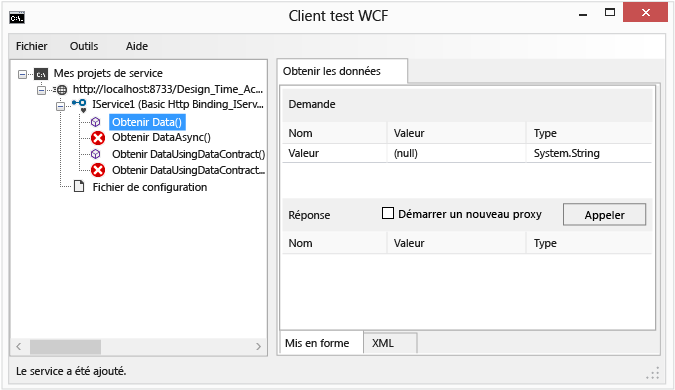Click the Type column header under Réponse

(x=588, y=243)
